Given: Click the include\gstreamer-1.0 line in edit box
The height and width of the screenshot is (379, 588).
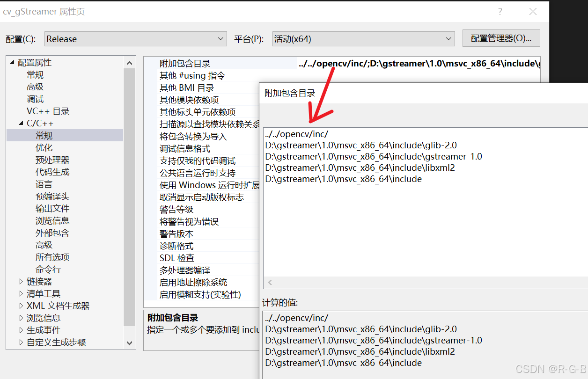Looking at the screenshot, I should 374,157.
